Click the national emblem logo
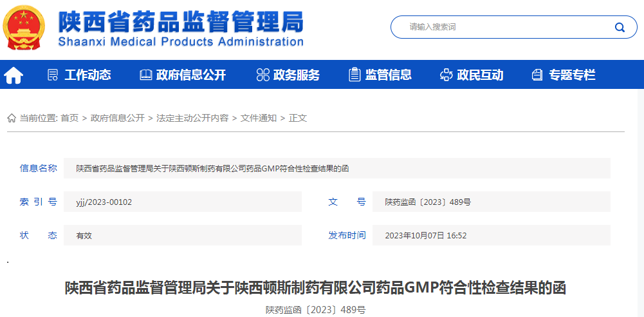Screen dimensions: 644x317 (x=24, y=28)
